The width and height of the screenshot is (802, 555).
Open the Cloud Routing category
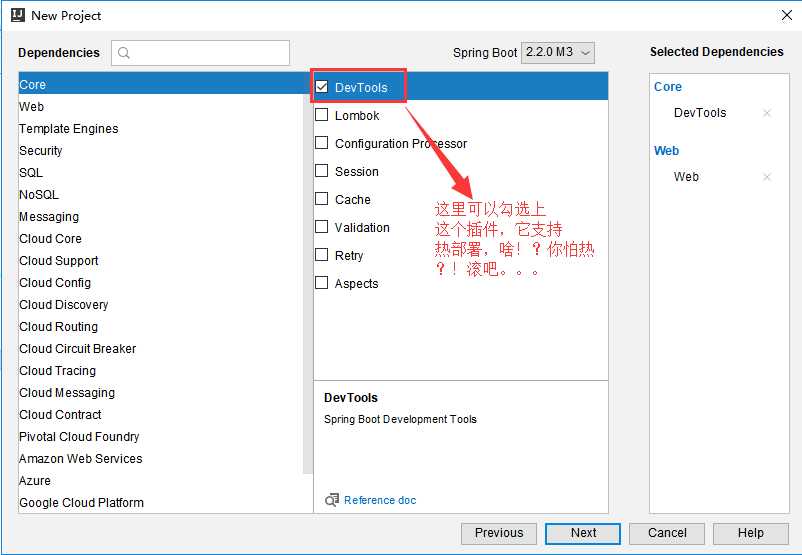point(161,326)
